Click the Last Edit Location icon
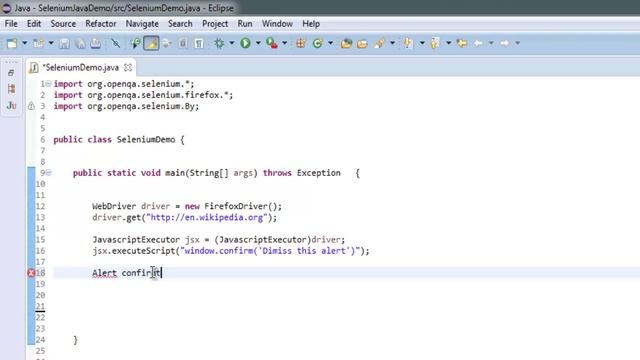The width and height of the screenshot is (640, 360). [x=462, y=43]
